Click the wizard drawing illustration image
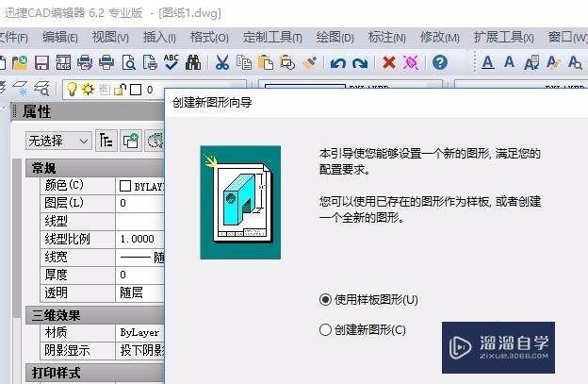This screenshot has height=384, width=588. pyautogui.click(x=240, y=202)
